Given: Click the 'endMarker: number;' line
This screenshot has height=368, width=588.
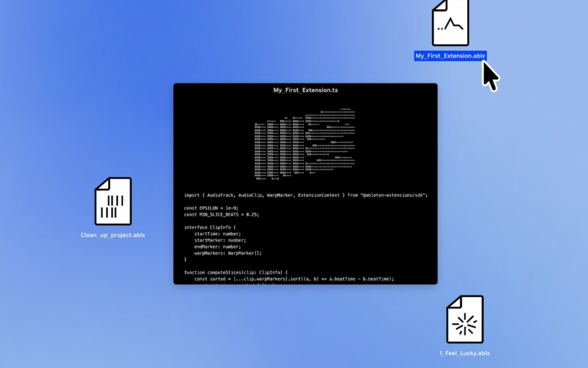Looking at the screenshot, I should 217,247.
